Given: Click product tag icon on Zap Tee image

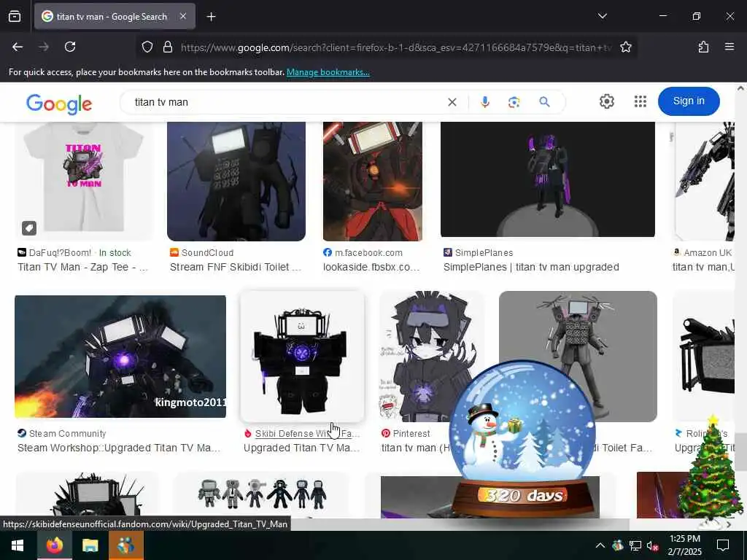Looking at the screenshot, I should tap(29, 228).
